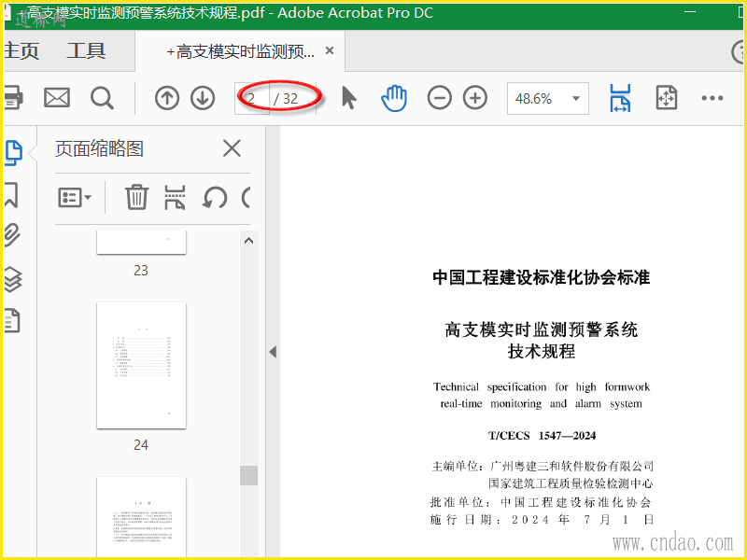Click the text 技术规程 on the page

542,352
